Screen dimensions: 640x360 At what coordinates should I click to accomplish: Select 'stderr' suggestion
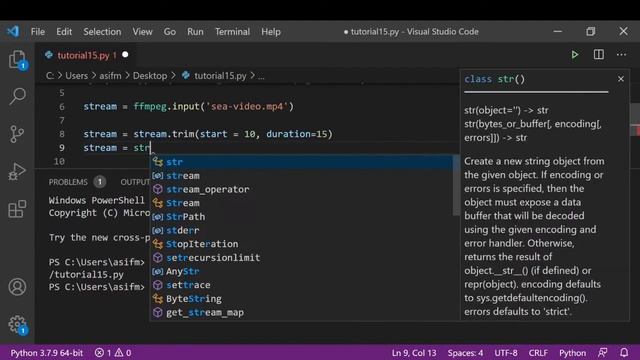tap(301, 230)
